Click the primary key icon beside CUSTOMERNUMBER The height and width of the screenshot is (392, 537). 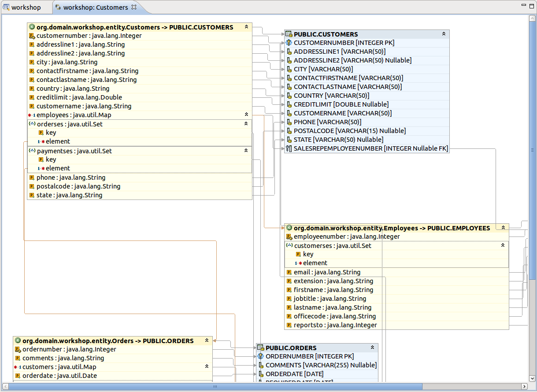[x=289, y=43]
